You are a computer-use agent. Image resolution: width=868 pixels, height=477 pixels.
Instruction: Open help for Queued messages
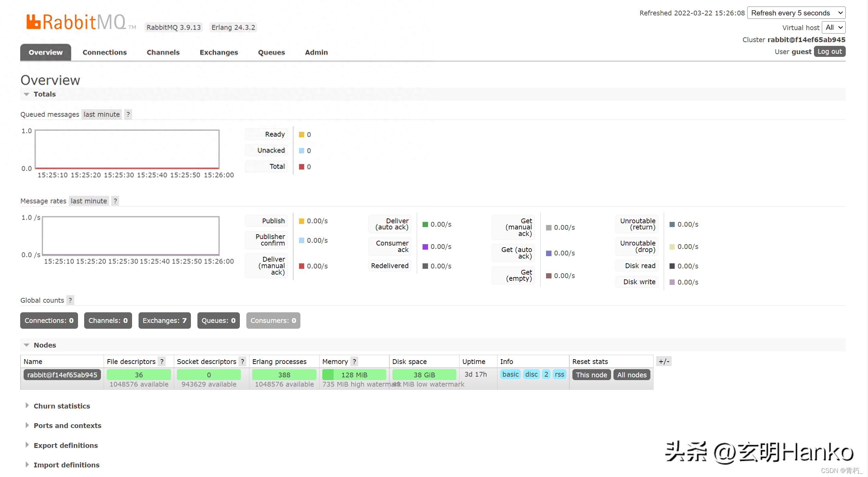point(128,114)
